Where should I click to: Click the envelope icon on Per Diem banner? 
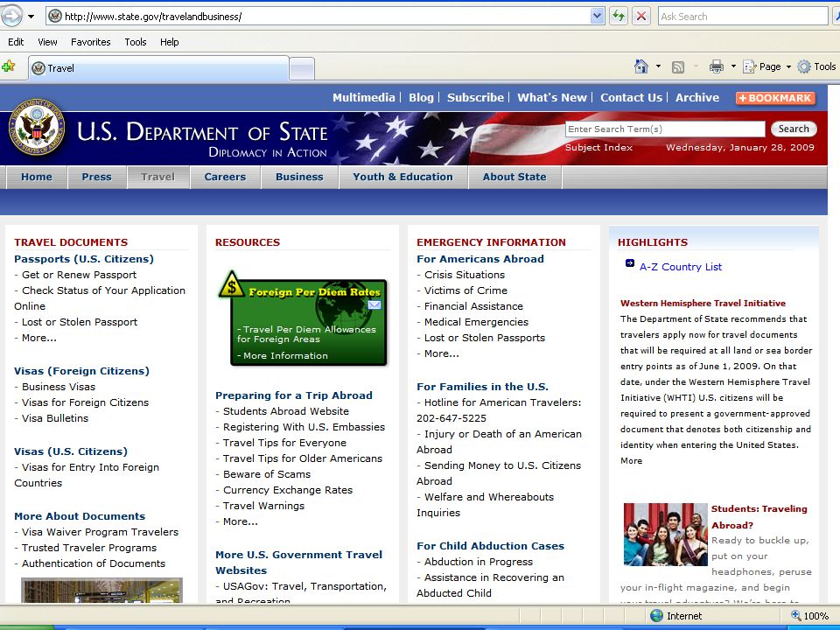pyautogui.click(x=374, y=304)
